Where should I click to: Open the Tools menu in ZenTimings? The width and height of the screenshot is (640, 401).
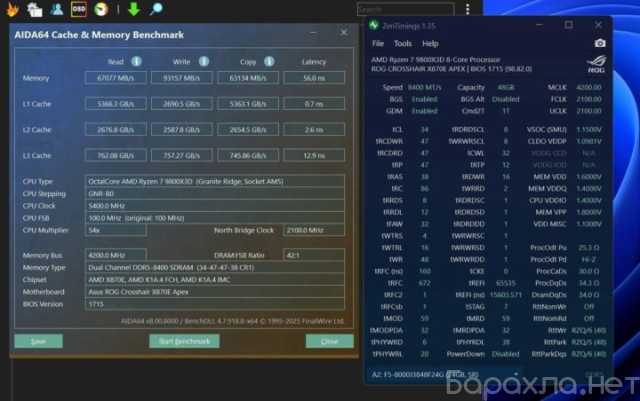pos(403,44)
